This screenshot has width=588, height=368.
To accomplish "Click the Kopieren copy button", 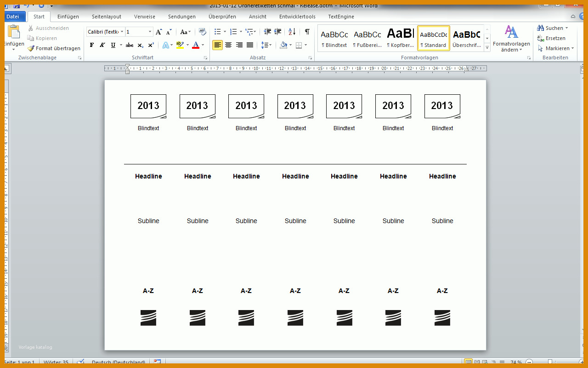I will 42,38.
